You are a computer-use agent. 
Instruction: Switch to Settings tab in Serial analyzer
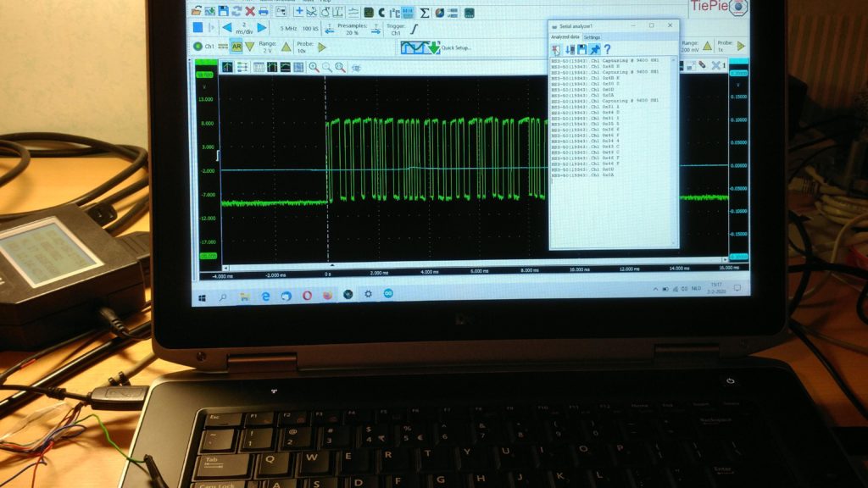click(x=592, y=37)
